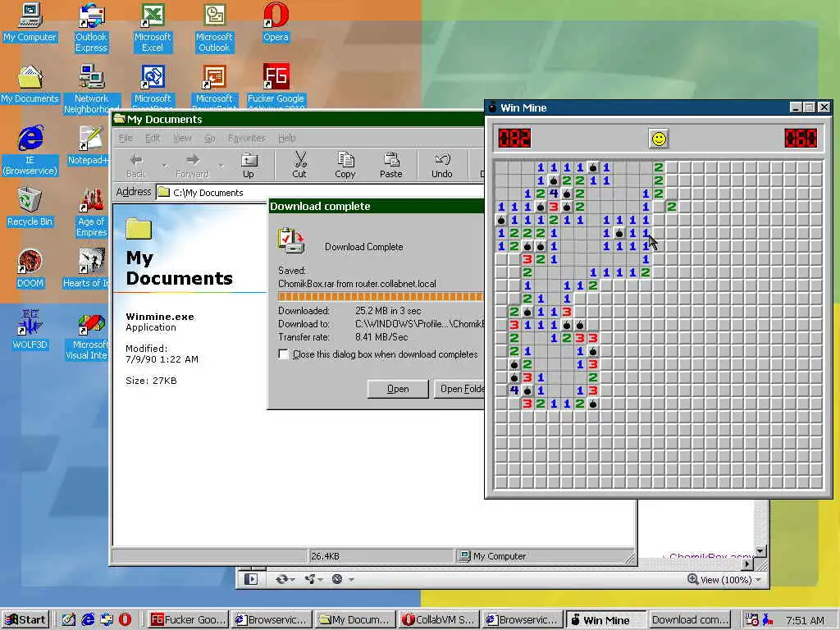Screen dimensions: 840x630
Task: Click the 7:51 AM clock in system tray
Action: click(804, 620)
